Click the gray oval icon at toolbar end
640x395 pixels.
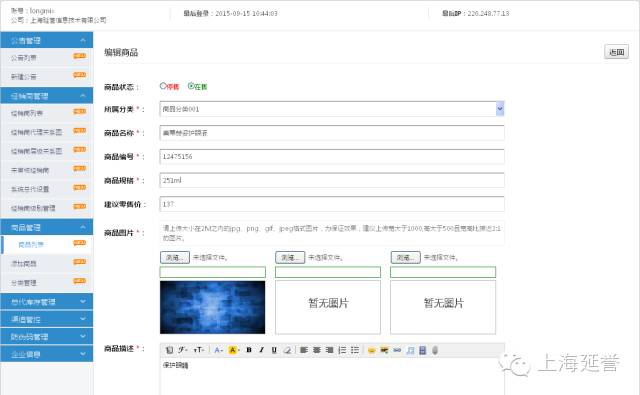(435, 350)
